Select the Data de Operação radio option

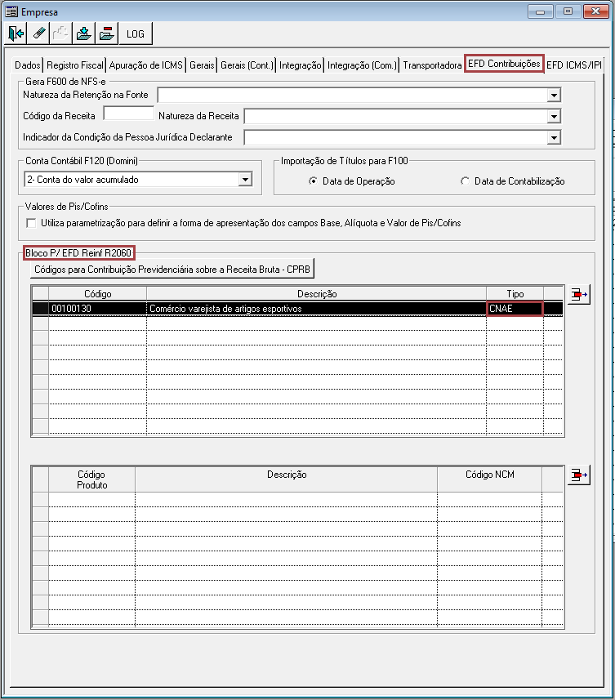[x=314, y=181]
